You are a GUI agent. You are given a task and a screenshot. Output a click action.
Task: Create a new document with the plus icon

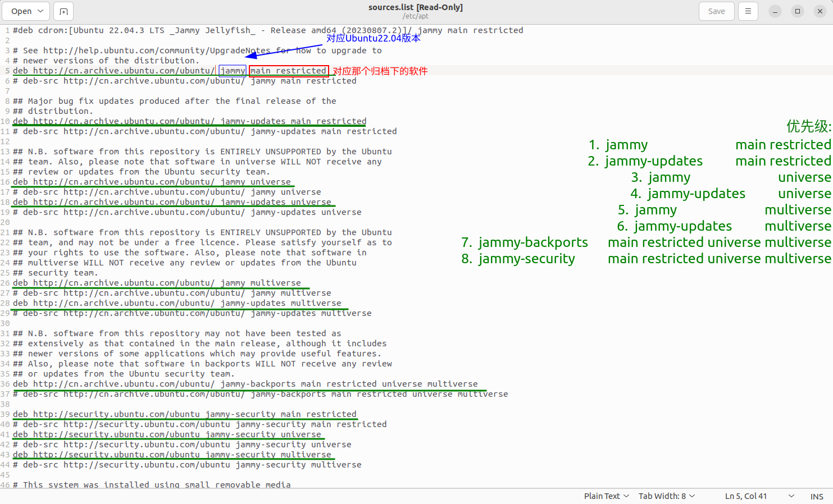coord(63,11)
